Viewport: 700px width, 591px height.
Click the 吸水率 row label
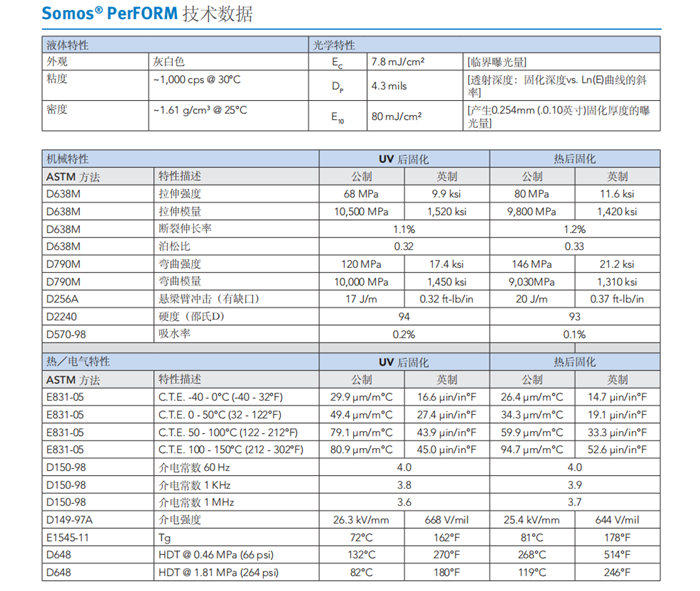[x=173, y=334]
